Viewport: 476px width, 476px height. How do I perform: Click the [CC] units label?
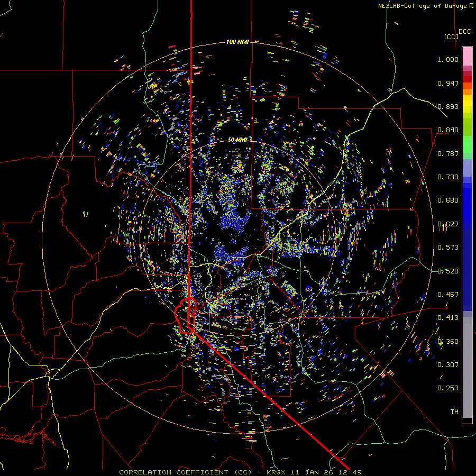pos(452,36)
